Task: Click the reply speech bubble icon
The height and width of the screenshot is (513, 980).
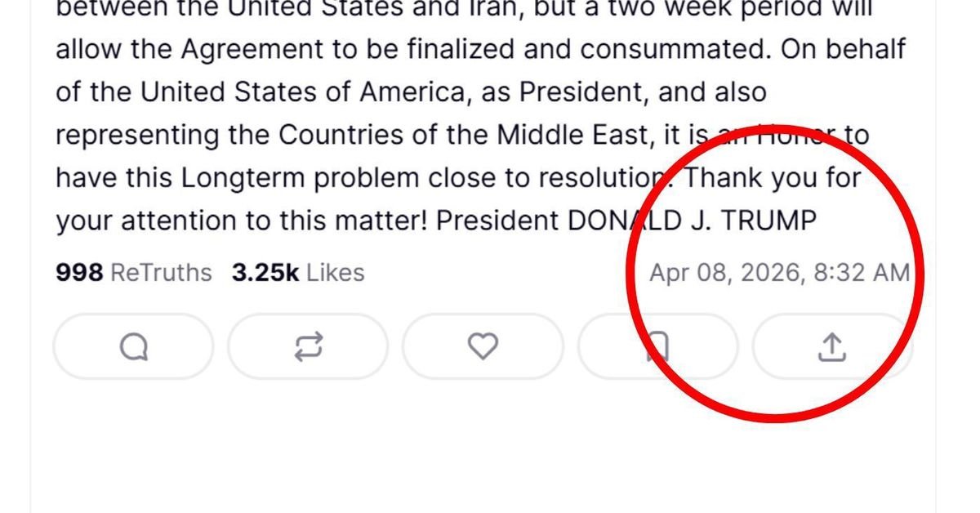Action: click(133, 347)
